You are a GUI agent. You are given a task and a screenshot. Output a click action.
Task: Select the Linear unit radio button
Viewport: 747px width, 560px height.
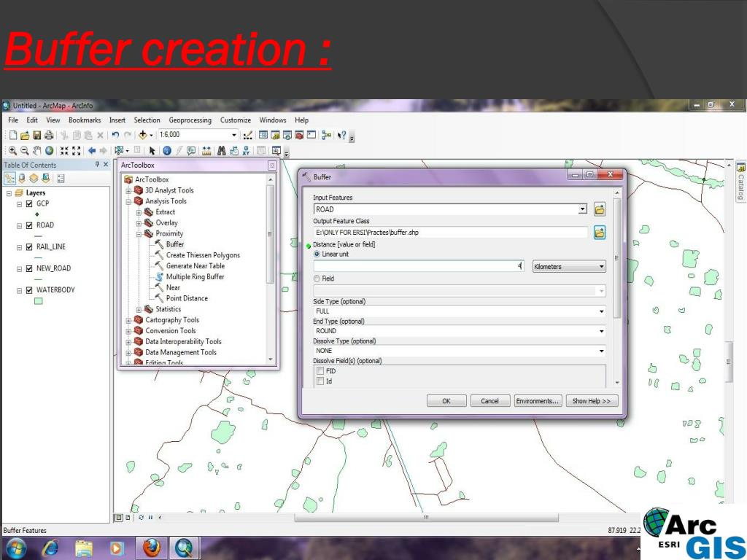317,254
